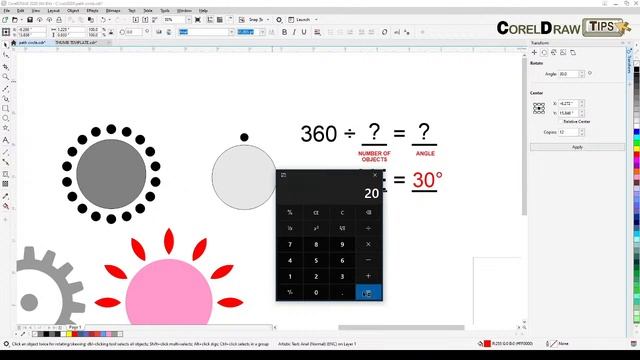Open the Layout menu
Viewport: 640px width, 360px height.
pos(53,11)
